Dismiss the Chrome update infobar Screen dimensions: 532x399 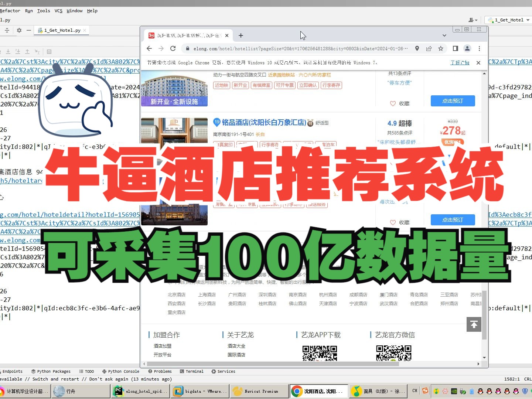coord(478,63)
